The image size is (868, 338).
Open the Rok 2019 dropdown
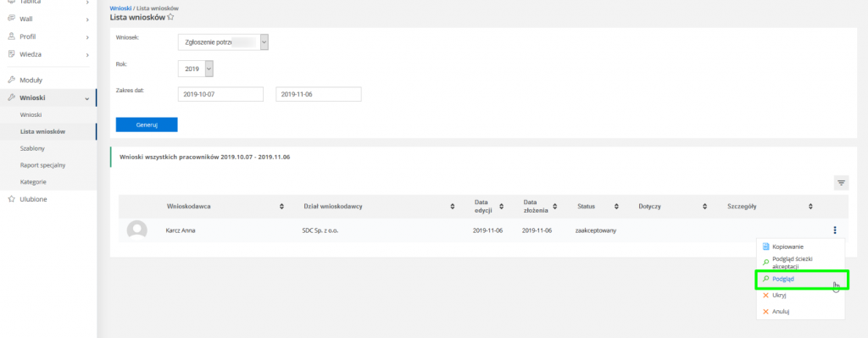(x=196, y=69)
